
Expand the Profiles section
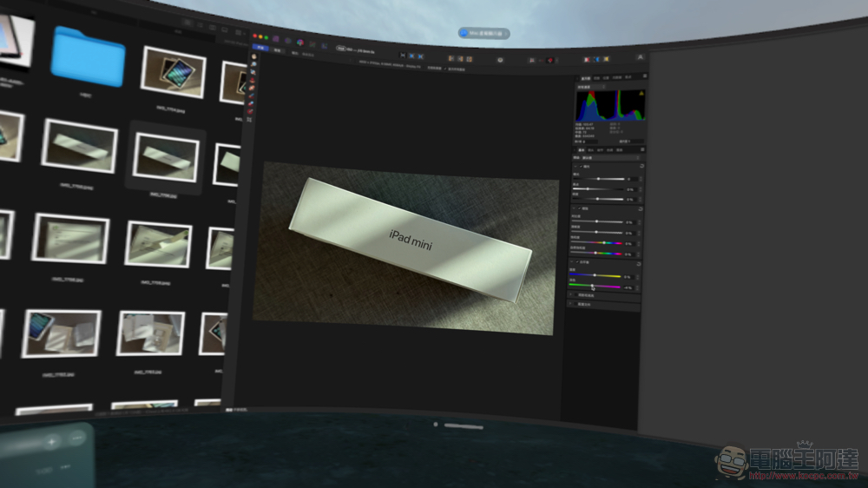[x=570, y=303]
